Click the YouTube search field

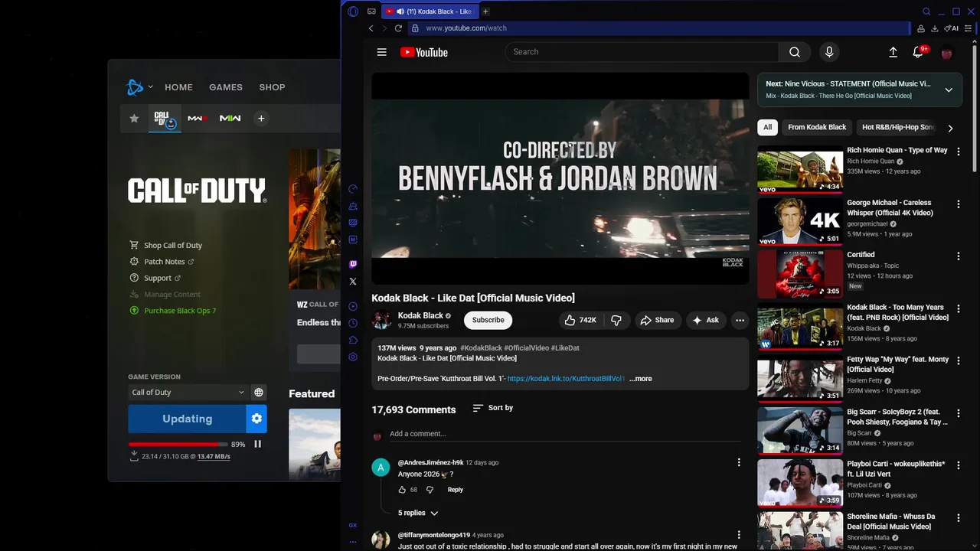click(642, 52)
